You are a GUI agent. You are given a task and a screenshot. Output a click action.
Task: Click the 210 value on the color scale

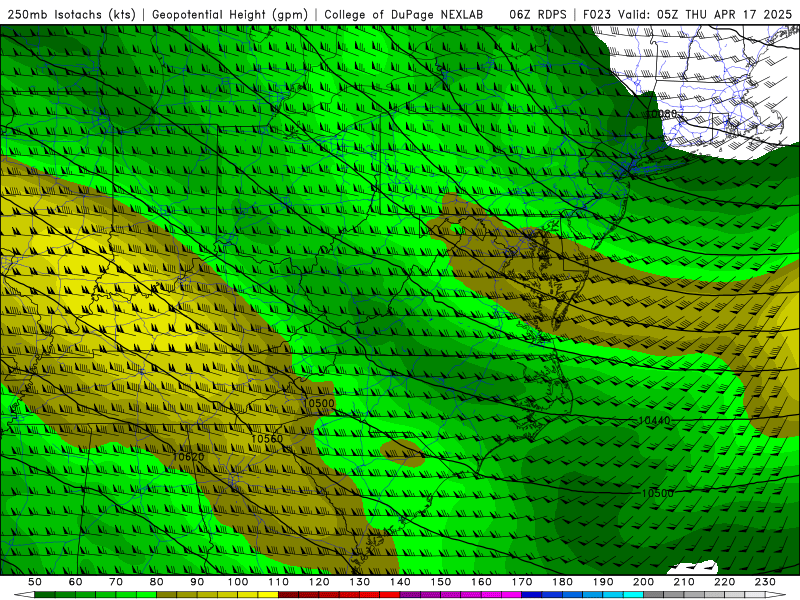point(684,582)
